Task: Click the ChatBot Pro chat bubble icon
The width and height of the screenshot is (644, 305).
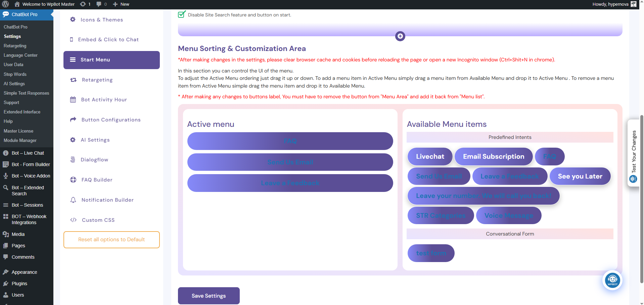Action: (x=6, y=14)
